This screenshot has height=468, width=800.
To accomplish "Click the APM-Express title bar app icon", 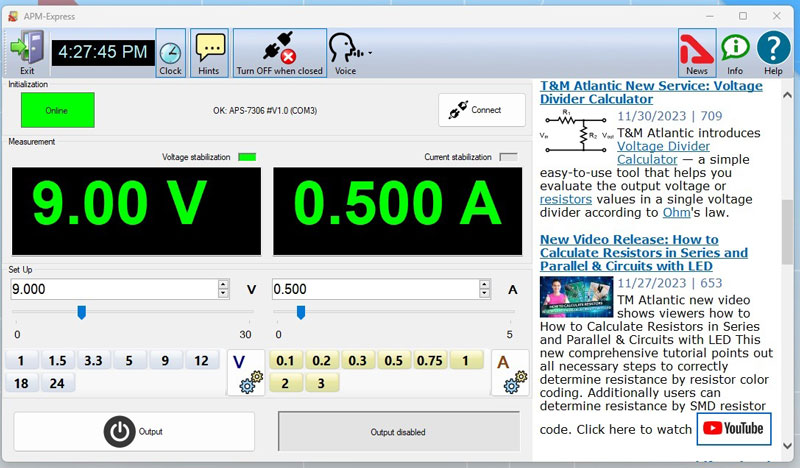I will pyautogui.click(x=13, y=16).
